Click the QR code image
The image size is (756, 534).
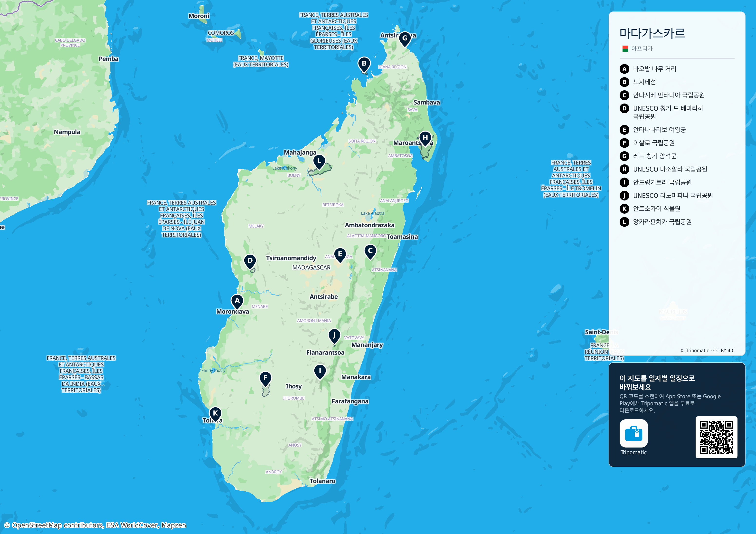point(716,437)
